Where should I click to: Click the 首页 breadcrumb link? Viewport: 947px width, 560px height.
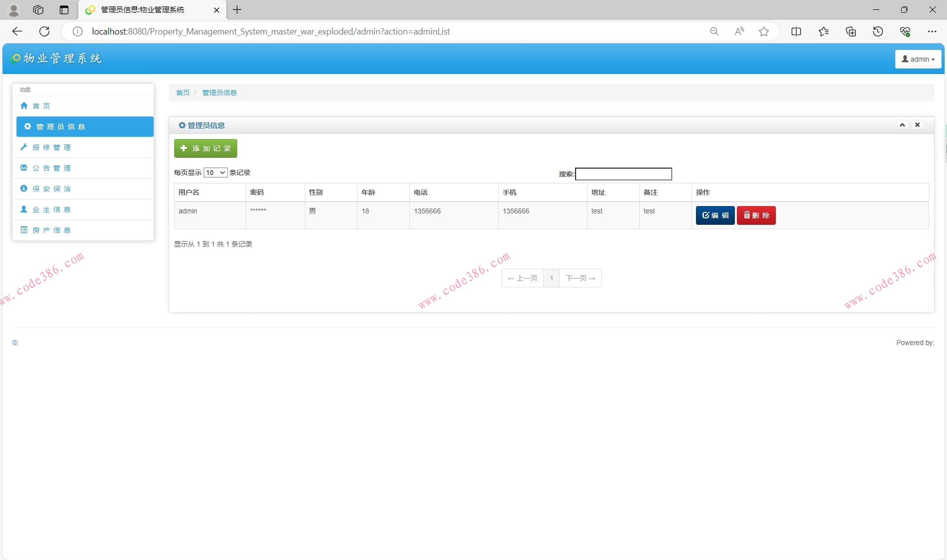click(x=182, y=93)
